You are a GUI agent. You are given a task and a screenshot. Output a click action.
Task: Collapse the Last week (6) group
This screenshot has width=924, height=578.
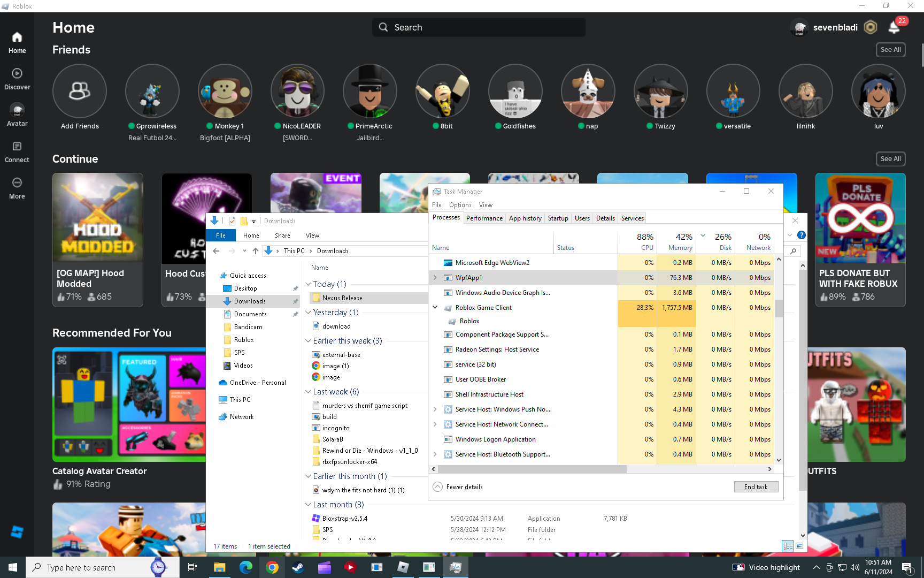click(x=308, y=392)
